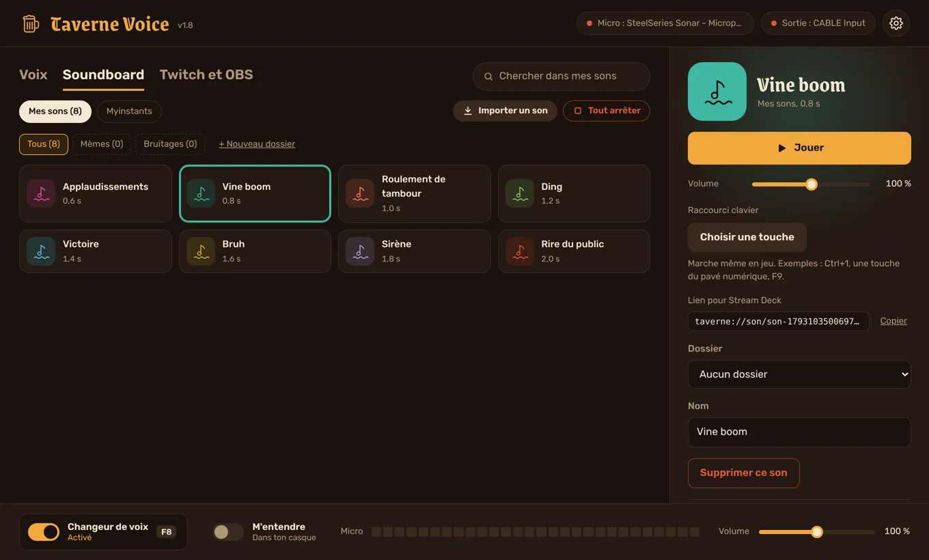Screen dimensions: 929x560
Task: Click the Copier link for Stream Deck
Action: pyautogui.click(x=893, y=321)
